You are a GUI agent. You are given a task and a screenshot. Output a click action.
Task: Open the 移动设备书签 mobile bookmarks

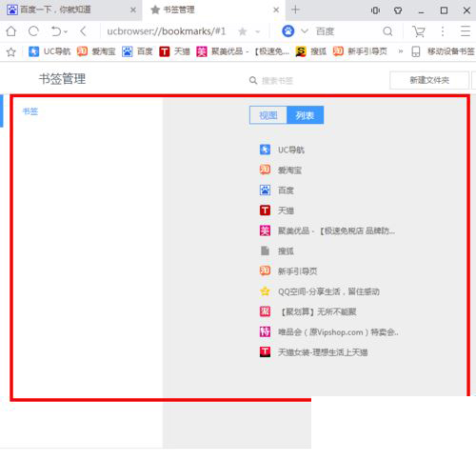point(443,51)
